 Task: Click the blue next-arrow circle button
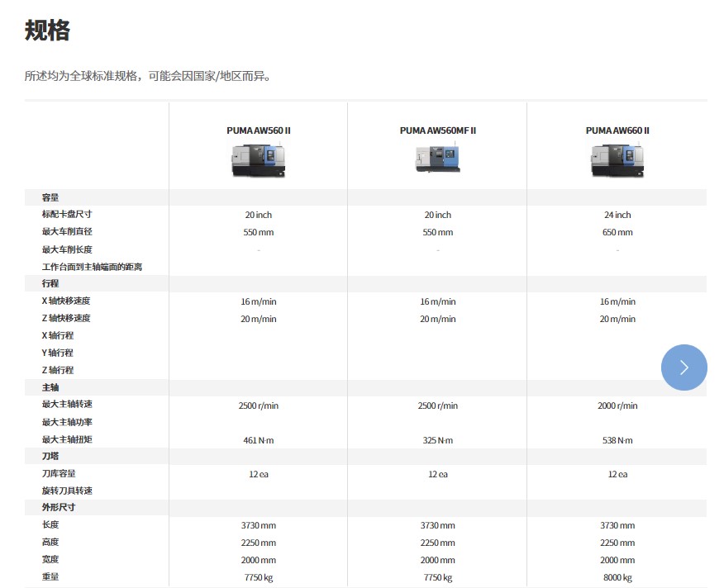click(684, 367)
